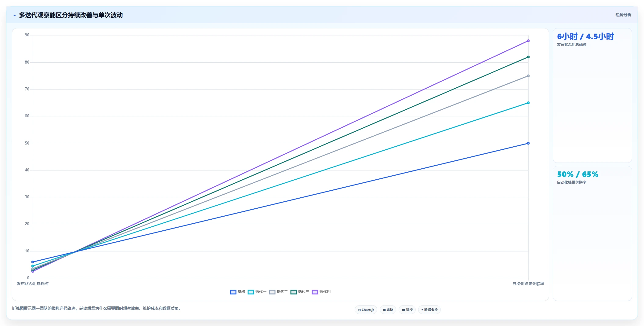Click the y-axis value 50
644x326 pixels.
coord(27,143)
